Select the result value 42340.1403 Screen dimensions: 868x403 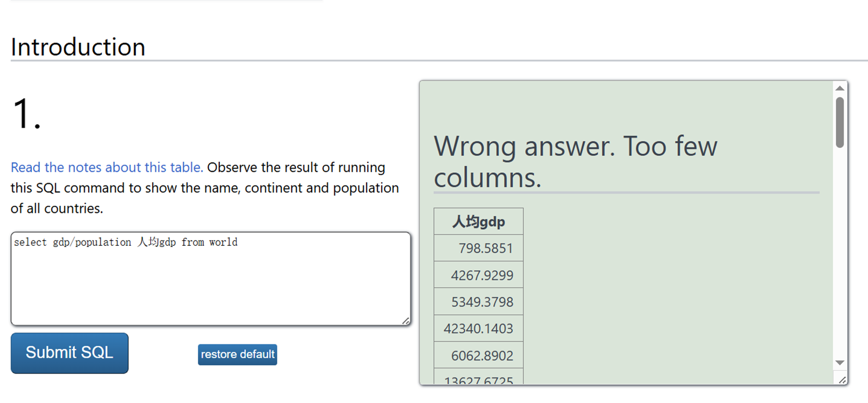tap(478, 328)
